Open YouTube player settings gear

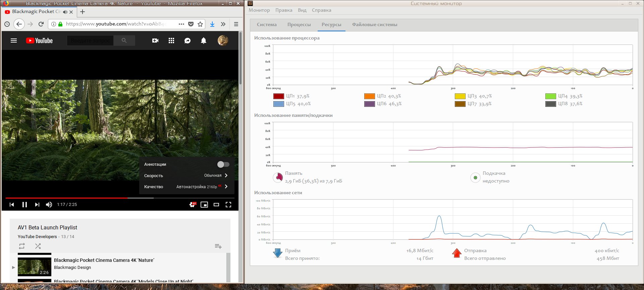[x=192, y=205]
